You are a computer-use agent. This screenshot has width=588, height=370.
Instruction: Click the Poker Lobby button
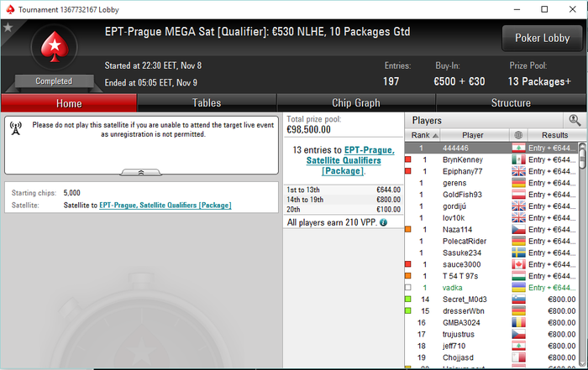tap(543, 39)
